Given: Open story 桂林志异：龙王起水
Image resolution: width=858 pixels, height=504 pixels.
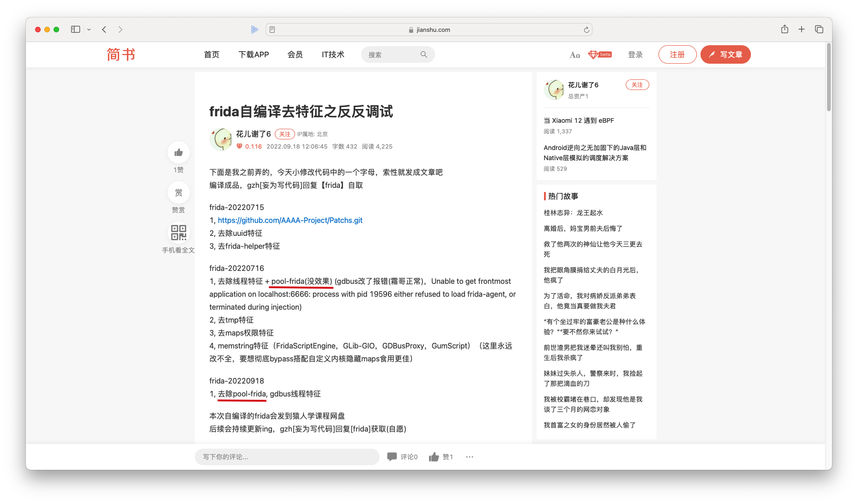Looking at the screenshot, I should (573, 213).
